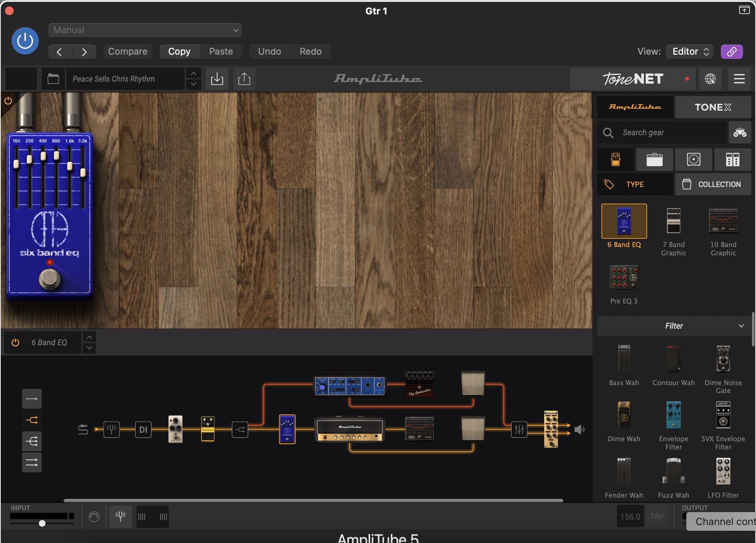
Task: Switch to the AmpliTube gear tab
Action: click(635, 107)
